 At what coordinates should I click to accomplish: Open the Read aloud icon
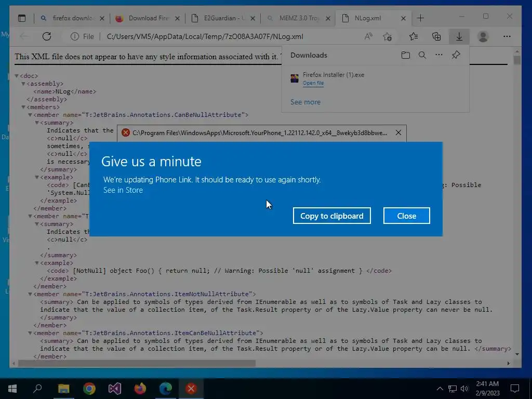click(x=368, y=37)
